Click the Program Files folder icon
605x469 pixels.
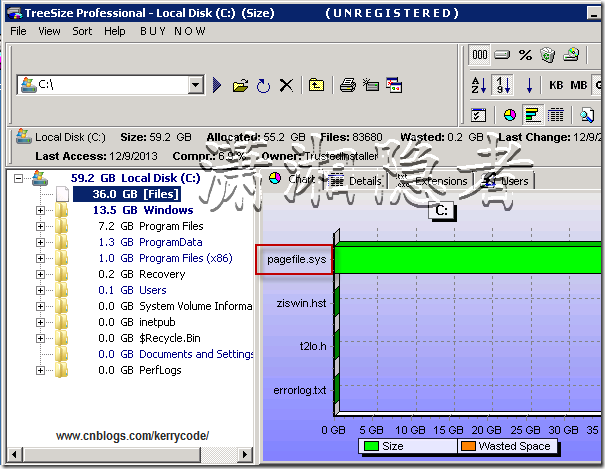[x=61, y=226]
